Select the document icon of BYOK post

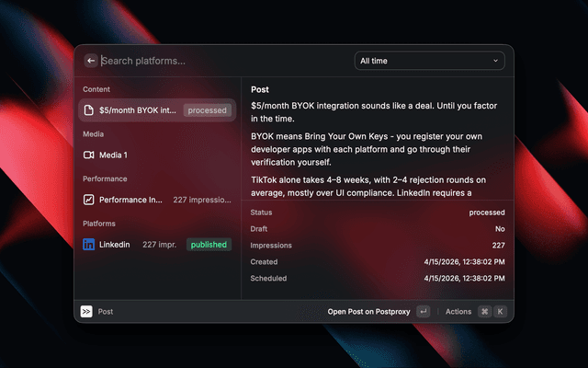(88, 110)
